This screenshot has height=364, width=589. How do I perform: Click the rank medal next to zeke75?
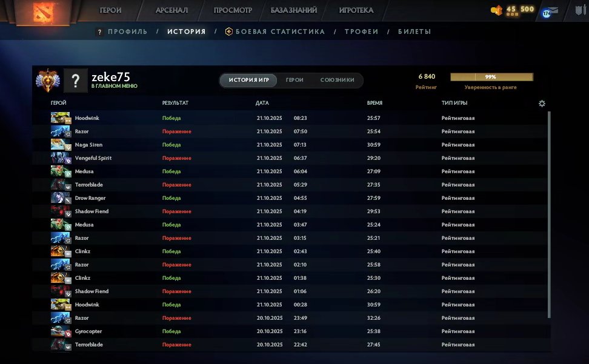point(47,81)
